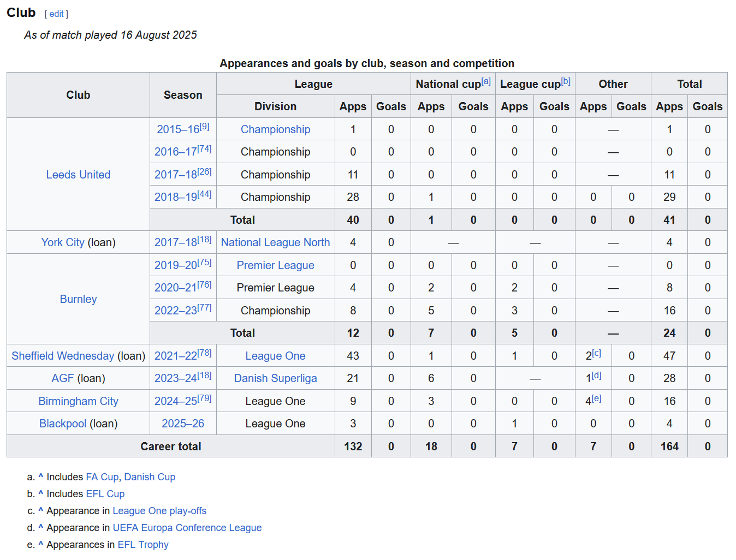Open the FA Cup link in note a
736x560 pixels.
tap(102, 477)
